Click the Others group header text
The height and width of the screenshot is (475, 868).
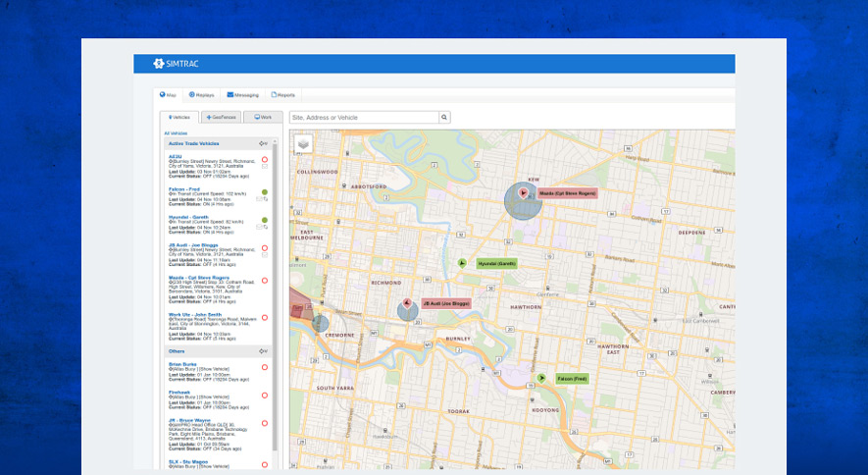pyautogui.click(x=177, y=351)
